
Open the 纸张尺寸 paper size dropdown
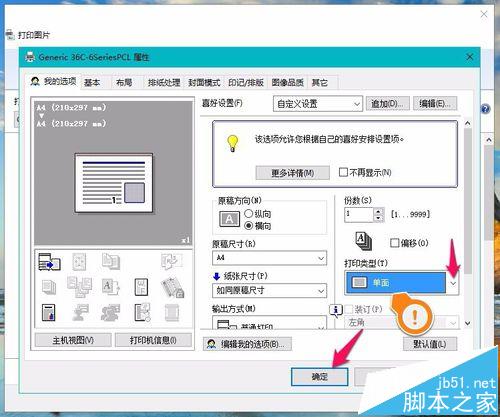coord(269,290)
